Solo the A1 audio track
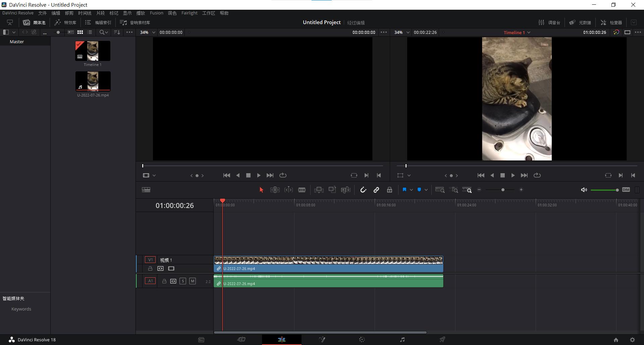Image resolution: width=644 pixels, height=345 pixels. (183, 281)
